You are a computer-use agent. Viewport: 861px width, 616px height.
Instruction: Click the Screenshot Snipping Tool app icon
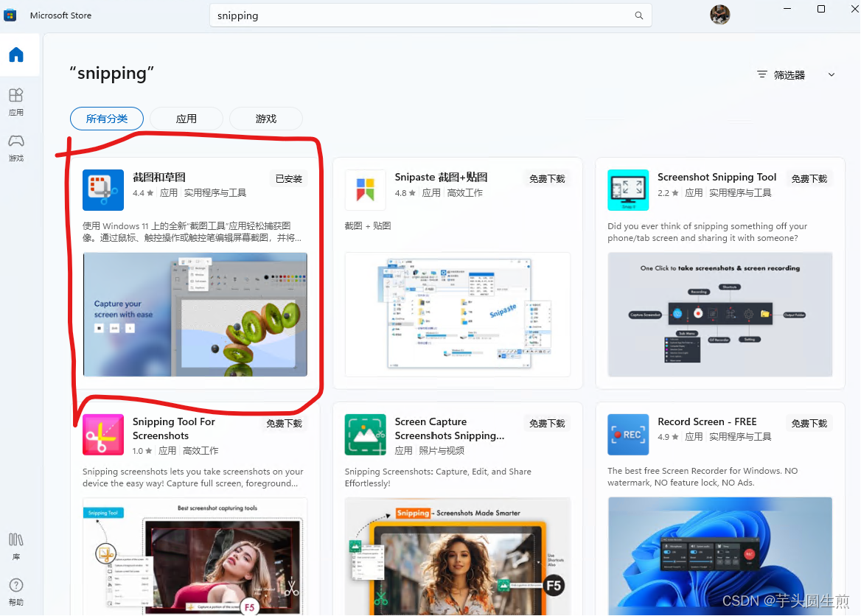(628, 190)
